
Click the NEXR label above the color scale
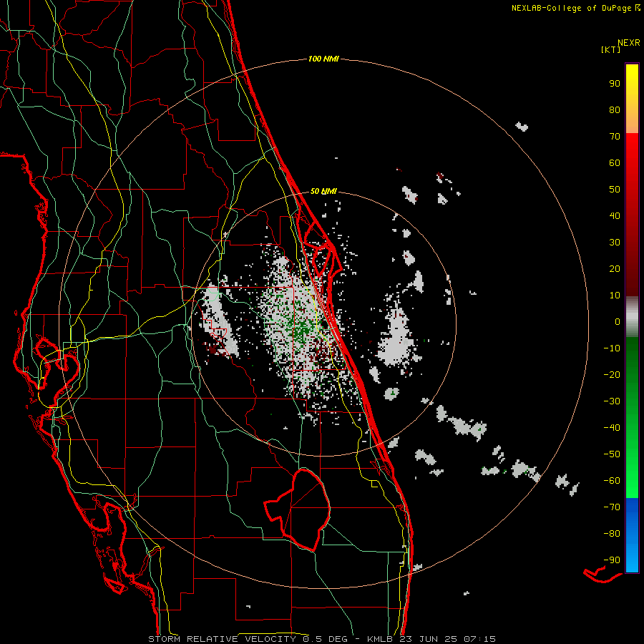tap(629, 42)
